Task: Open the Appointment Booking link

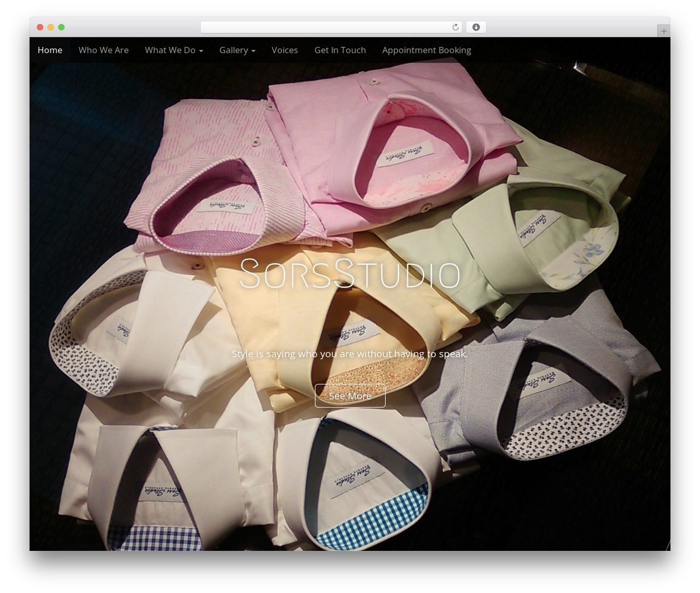Action: click(x=427, y=50)
